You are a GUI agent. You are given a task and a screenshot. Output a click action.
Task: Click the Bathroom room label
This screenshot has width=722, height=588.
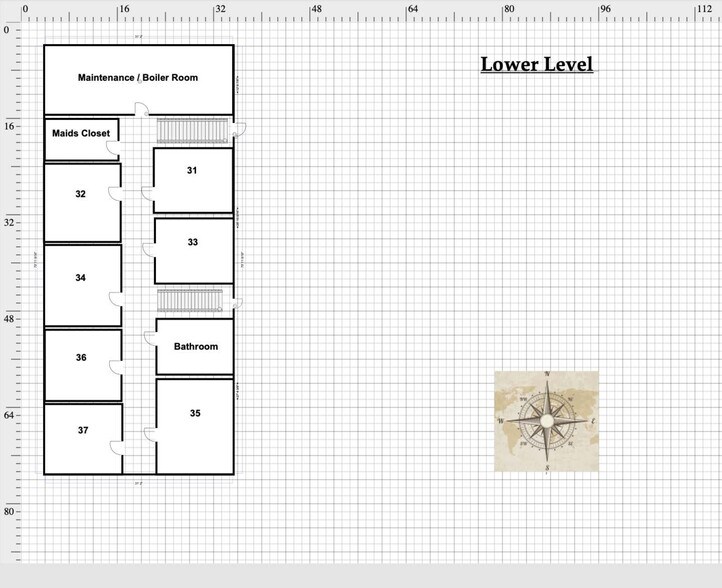195,347
